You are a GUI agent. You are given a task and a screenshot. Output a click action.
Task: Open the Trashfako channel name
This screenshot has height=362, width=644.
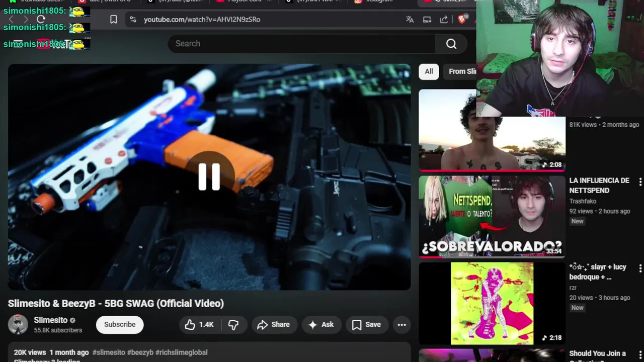click(583, 201)
